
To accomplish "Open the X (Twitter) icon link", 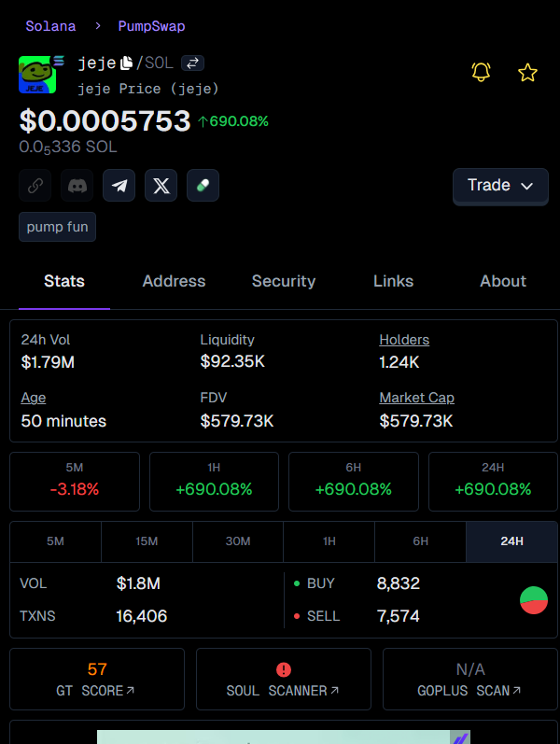I will (x=161, y=185).
